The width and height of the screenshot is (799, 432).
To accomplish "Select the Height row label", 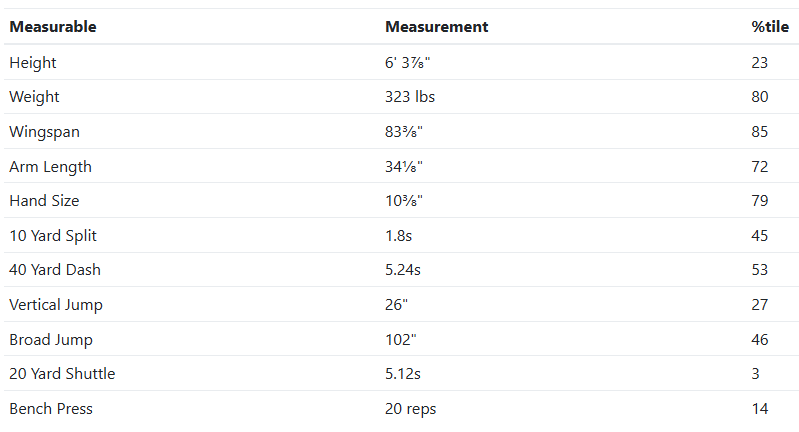I will (33, 63).
